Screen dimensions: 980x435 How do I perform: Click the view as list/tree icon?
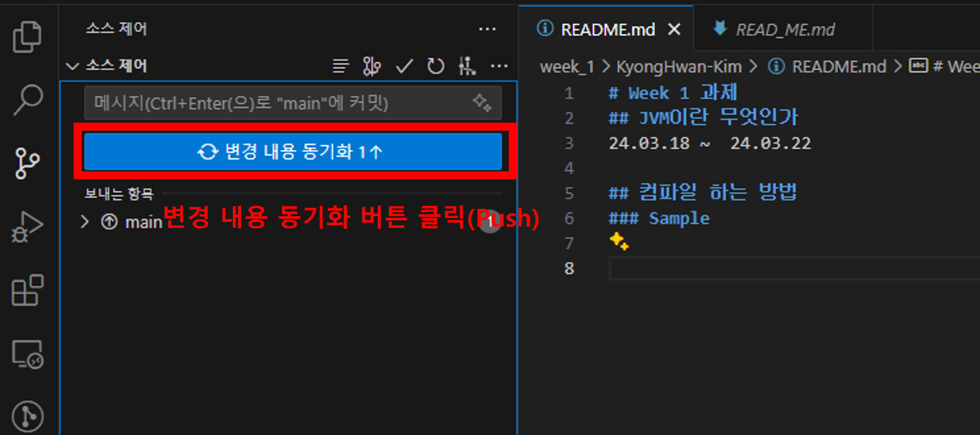tap(341, 66)
